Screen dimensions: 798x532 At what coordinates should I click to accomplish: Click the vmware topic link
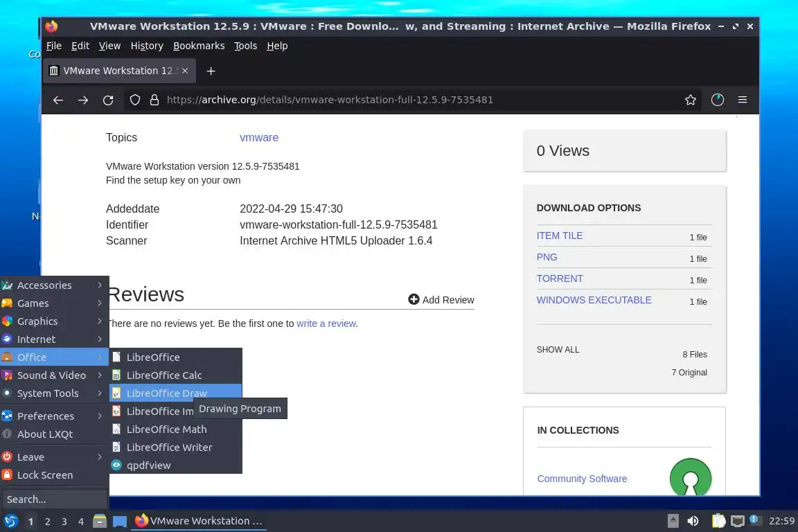click(259, 137)
